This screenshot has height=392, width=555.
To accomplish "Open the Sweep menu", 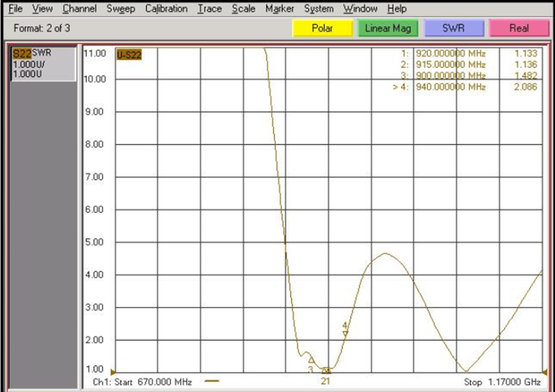I will [x=121, y=9].
